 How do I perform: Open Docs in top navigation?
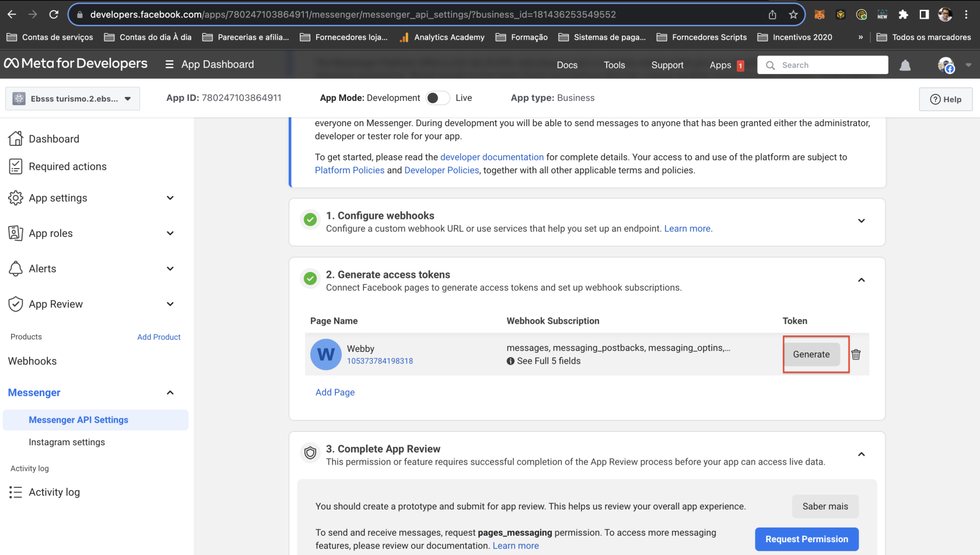tap(567, 65)
